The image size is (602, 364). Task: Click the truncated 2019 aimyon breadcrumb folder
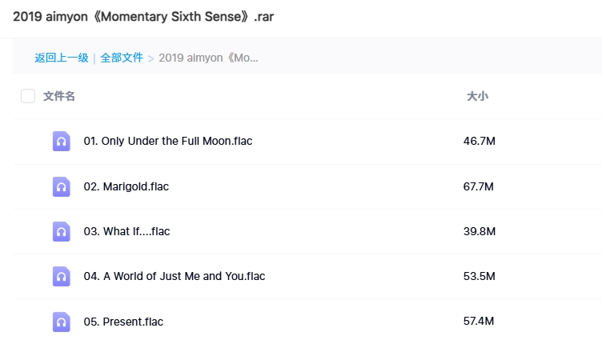tap(208, 58)
